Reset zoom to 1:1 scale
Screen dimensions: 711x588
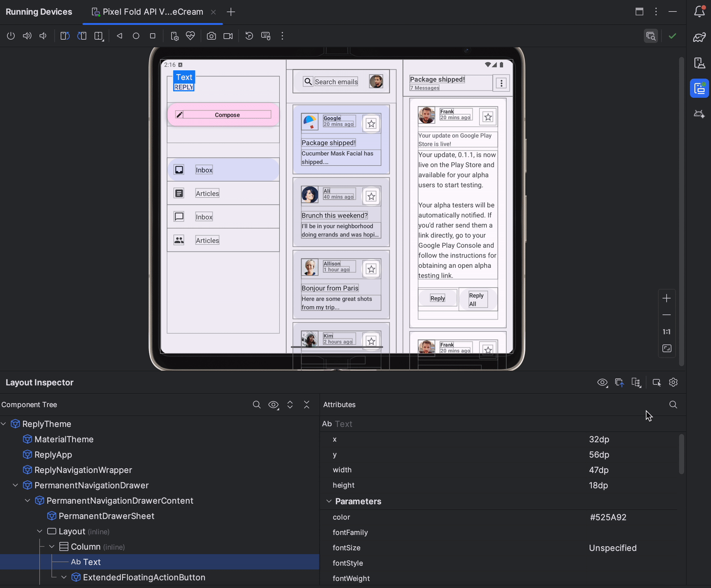(666, 332)
